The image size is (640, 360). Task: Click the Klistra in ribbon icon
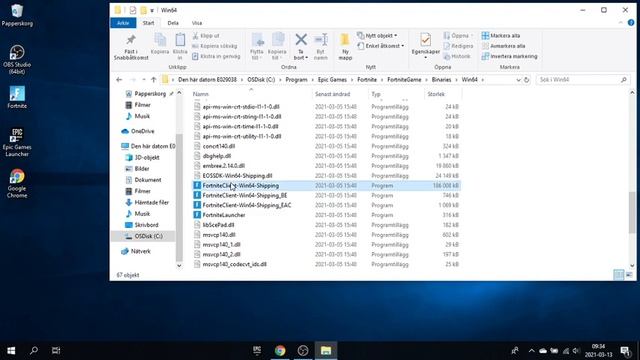tap(180, 40)
